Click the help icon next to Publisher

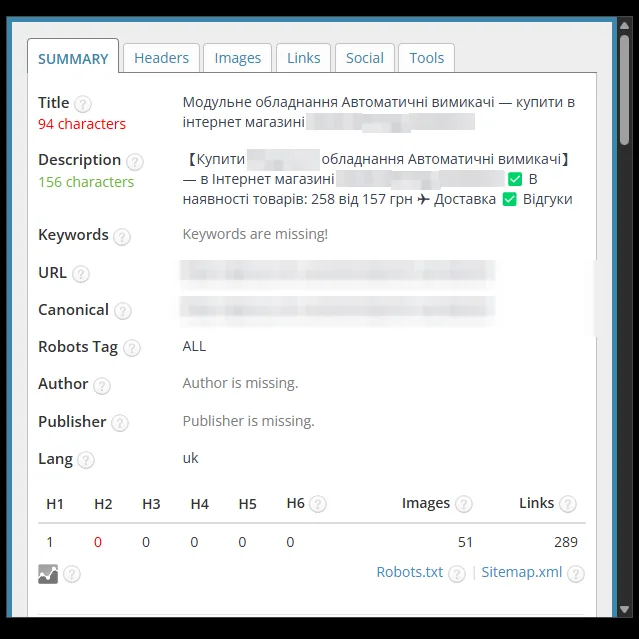pyautogui.click(x=120, y=423)
